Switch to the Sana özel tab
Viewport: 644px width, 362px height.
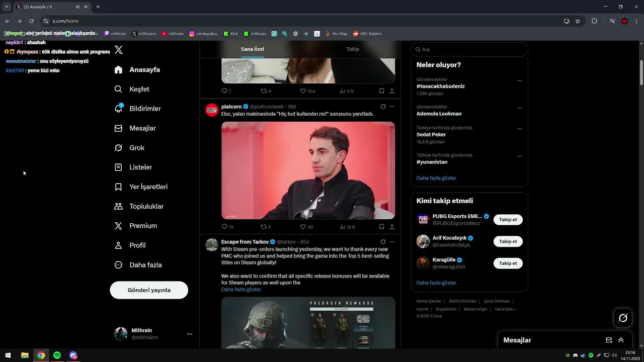(x=253, y=49)
